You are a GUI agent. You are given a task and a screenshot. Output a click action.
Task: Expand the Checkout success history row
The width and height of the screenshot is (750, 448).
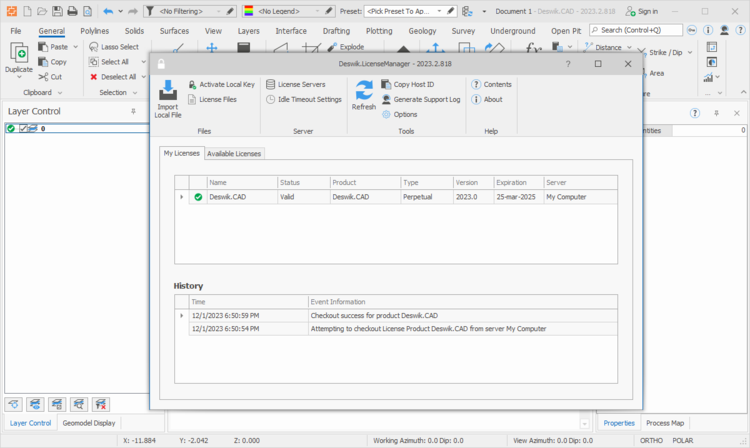(181, 316)
